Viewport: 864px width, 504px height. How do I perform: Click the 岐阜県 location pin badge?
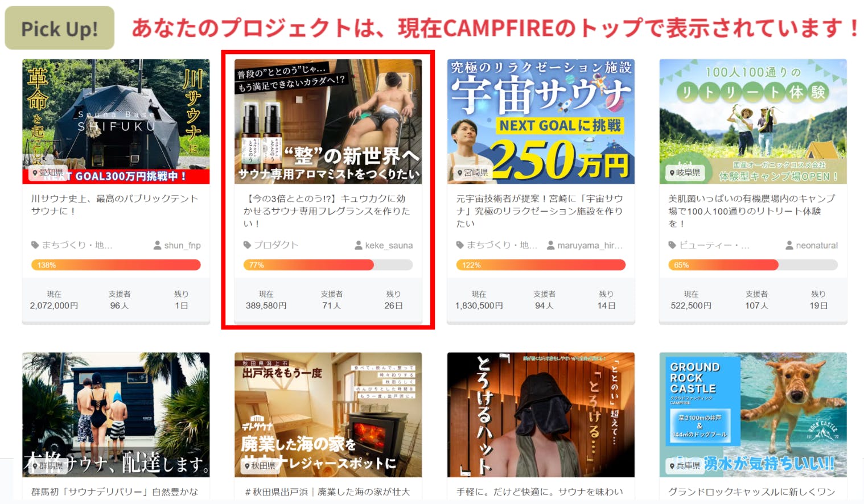pyautogui.click(x=684, y=172)
